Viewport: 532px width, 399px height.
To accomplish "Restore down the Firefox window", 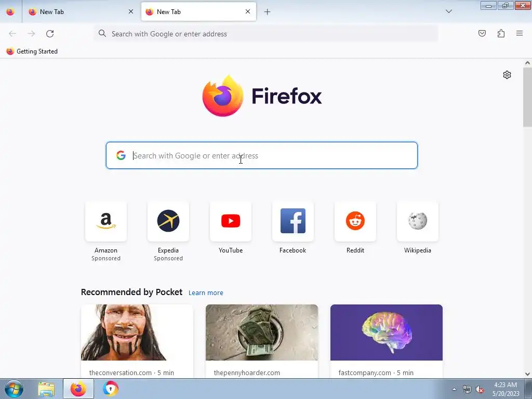I will 505,5.
